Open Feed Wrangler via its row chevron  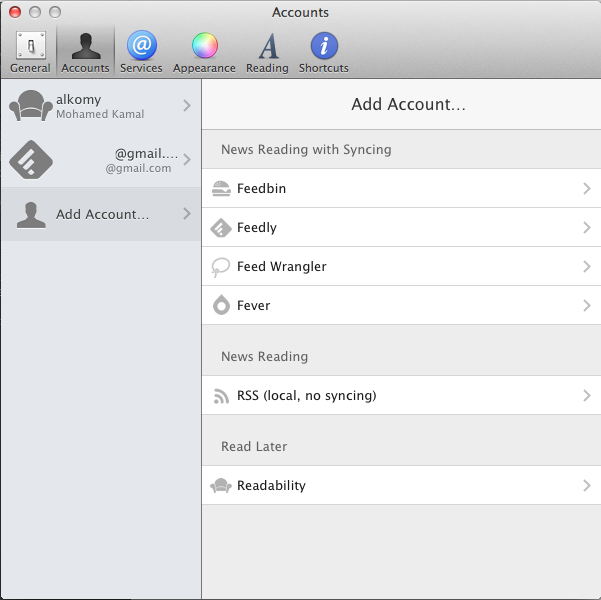click(x=586, y=266)
